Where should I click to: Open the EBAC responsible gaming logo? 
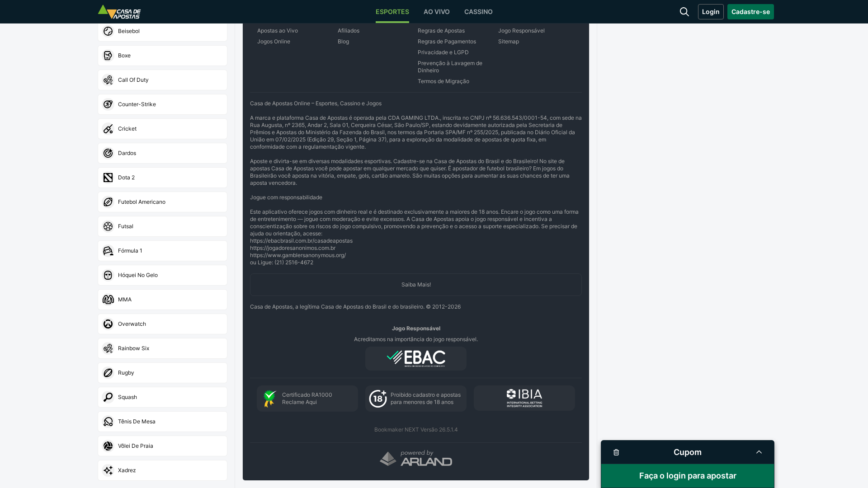pyautogui.click(x=416, y=359)
